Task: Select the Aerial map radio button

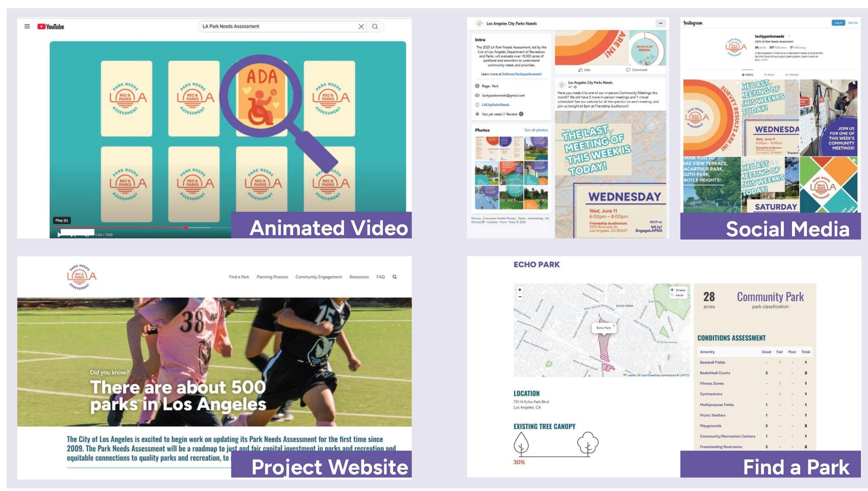Action: pyautogui.click(x=672, y=295)
